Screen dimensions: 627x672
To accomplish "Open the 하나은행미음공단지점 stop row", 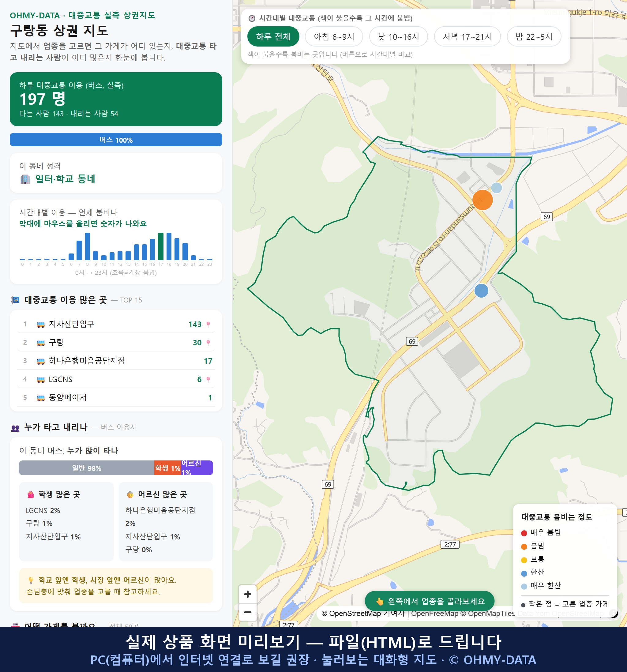I will (116, 361).
